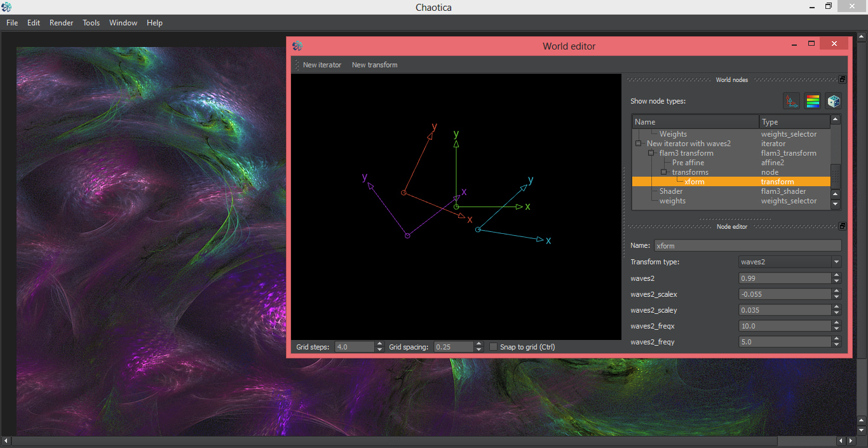The height and width of the screenshot is (448, 868).
Task: Click the Name field containing xform
Action: point(747,245)
